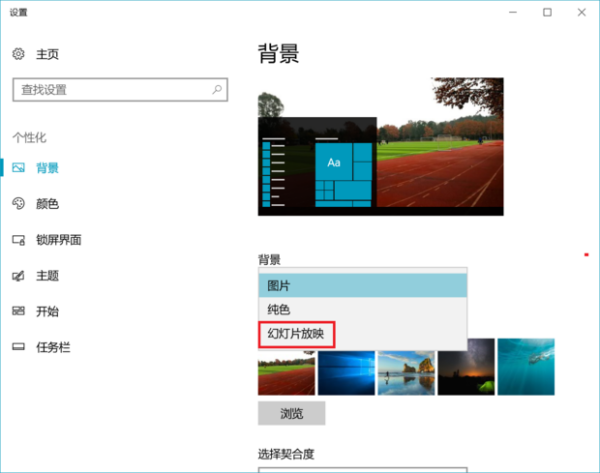600x473 pixels.
Task: Choose 图片 in the background dropdown
Action: pyautogui.click(x=363, y=285)
